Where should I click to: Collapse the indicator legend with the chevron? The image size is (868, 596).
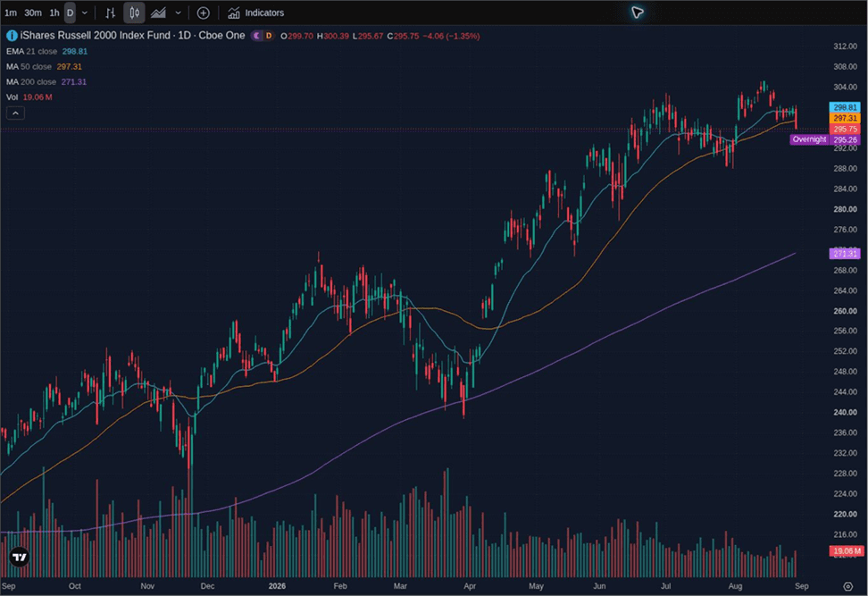tap(15, 113)
